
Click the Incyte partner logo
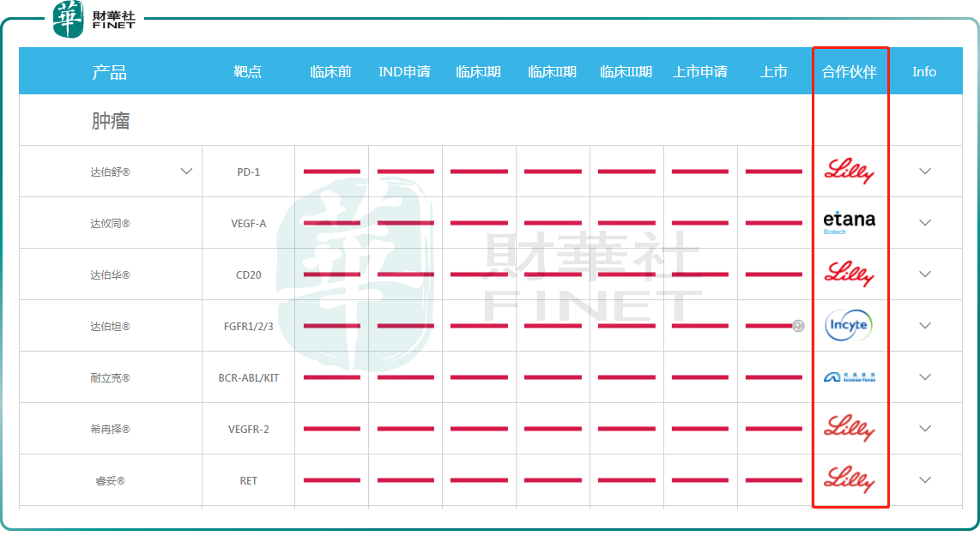[848, 325]
